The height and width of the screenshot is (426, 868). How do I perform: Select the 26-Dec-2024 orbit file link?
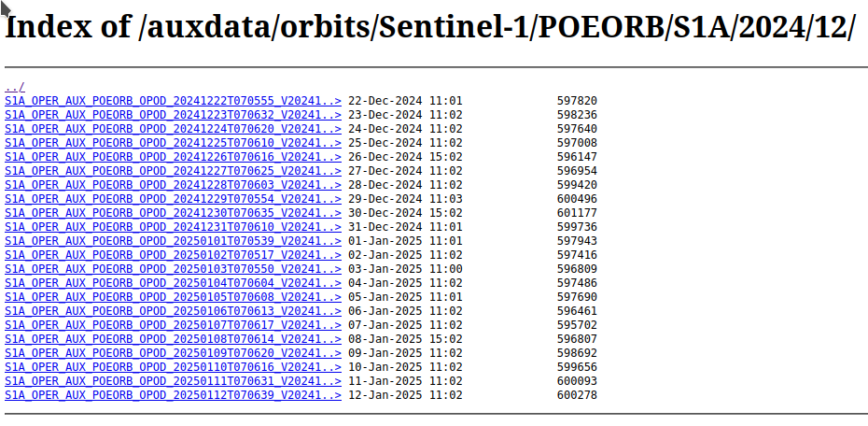[x=173, y=157]
